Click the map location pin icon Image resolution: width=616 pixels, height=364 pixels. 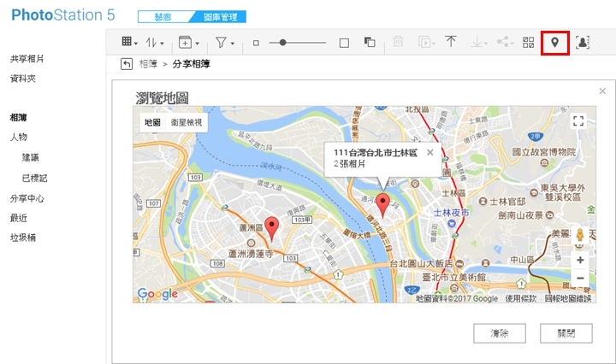(554, 43)
